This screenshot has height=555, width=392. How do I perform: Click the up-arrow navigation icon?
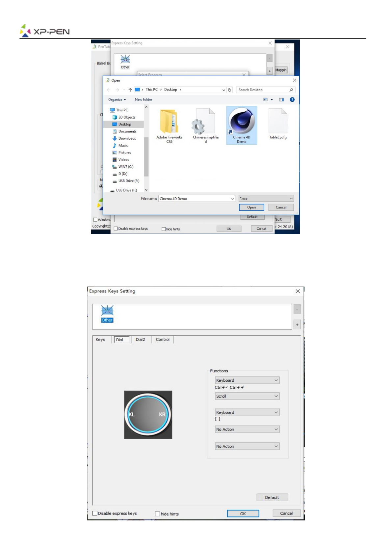pyautogui.click(x=130, y=90)
